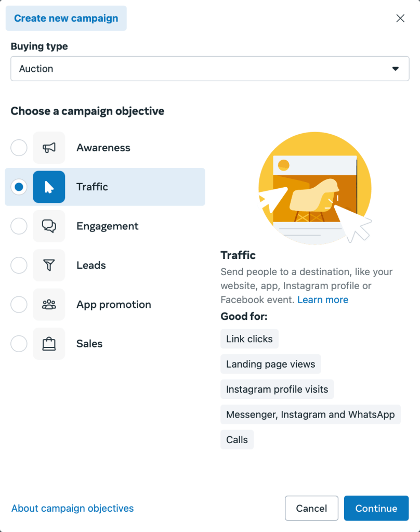Close the campaign dialog with X
Viewport: 420px width, 532px height.
[x=400, y=18]
